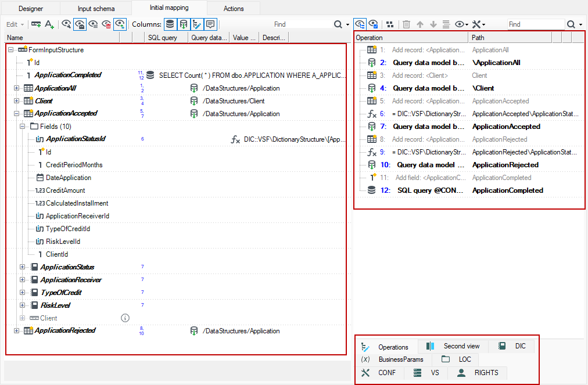Switch to the Actions tab
Viewport: 588px width, 385px height.
click(x=234, y=8)
